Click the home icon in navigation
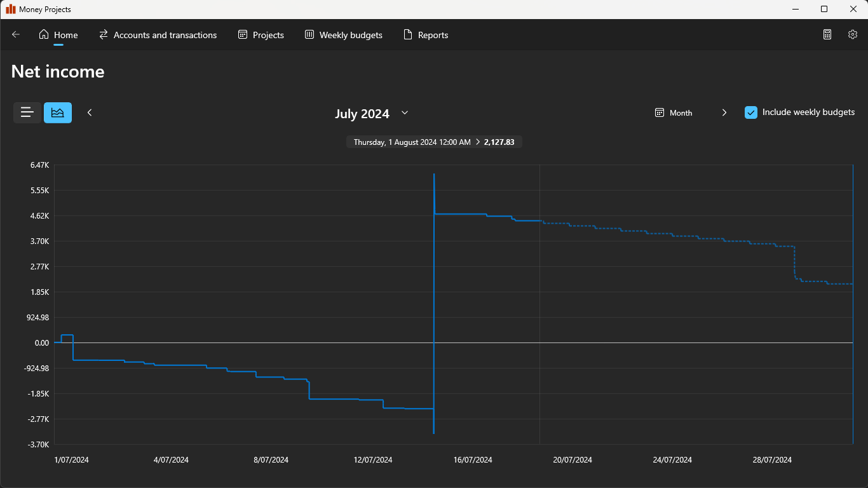 pyautogui.click(x=44, y=35)
